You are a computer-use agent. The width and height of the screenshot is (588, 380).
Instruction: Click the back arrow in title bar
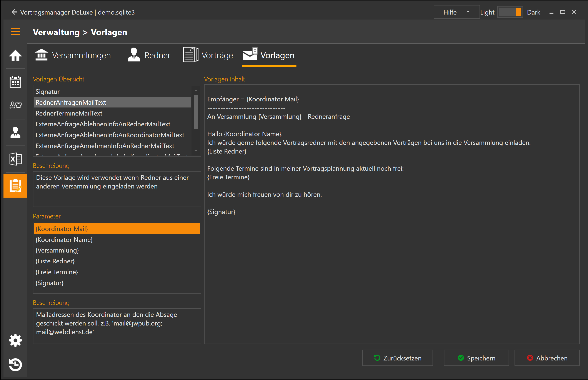click(x=14, y=12)
